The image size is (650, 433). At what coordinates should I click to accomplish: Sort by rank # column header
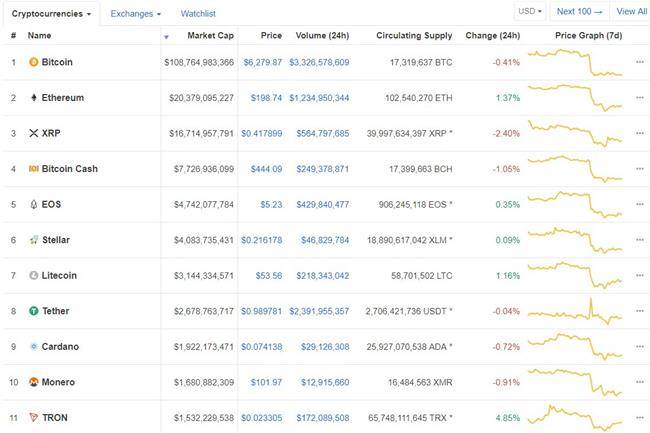13,36
